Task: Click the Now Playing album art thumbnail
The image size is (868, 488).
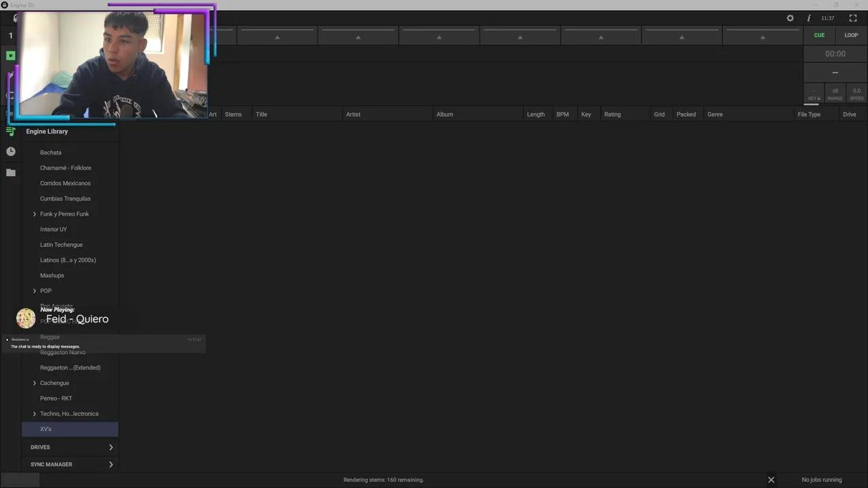Action: pyautogui.click(x=26, y=318)
